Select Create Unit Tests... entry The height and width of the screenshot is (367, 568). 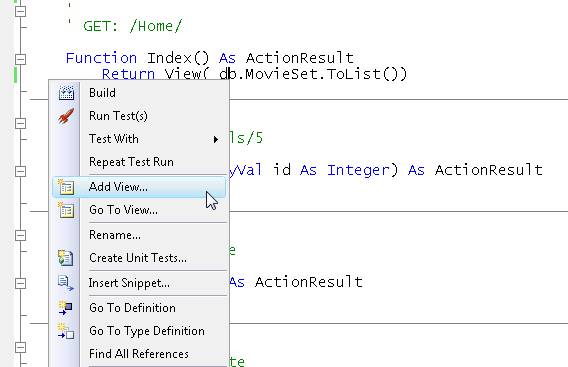[x=139, y=258]
